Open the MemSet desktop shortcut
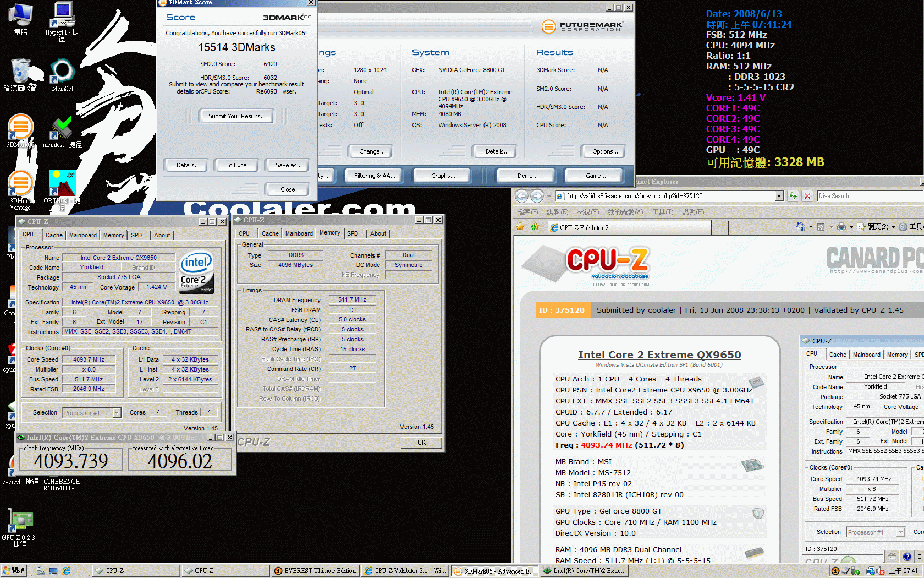The width and height of the screenshot is (924, 578). [x=62, y=74]
